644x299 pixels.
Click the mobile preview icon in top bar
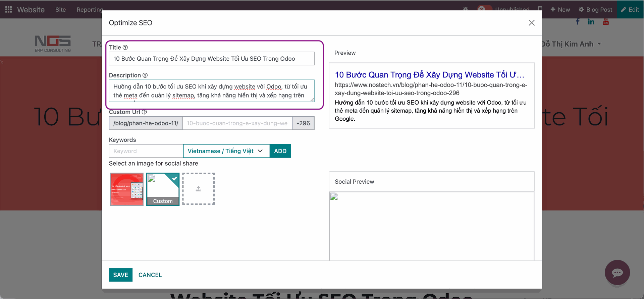coord(540,9)
